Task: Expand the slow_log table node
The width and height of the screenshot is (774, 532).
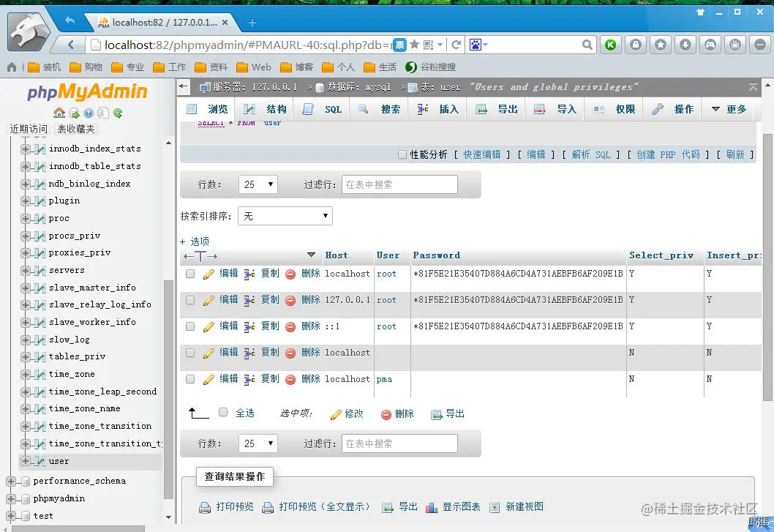Action: pyautogui.click(x=25, y=340)
